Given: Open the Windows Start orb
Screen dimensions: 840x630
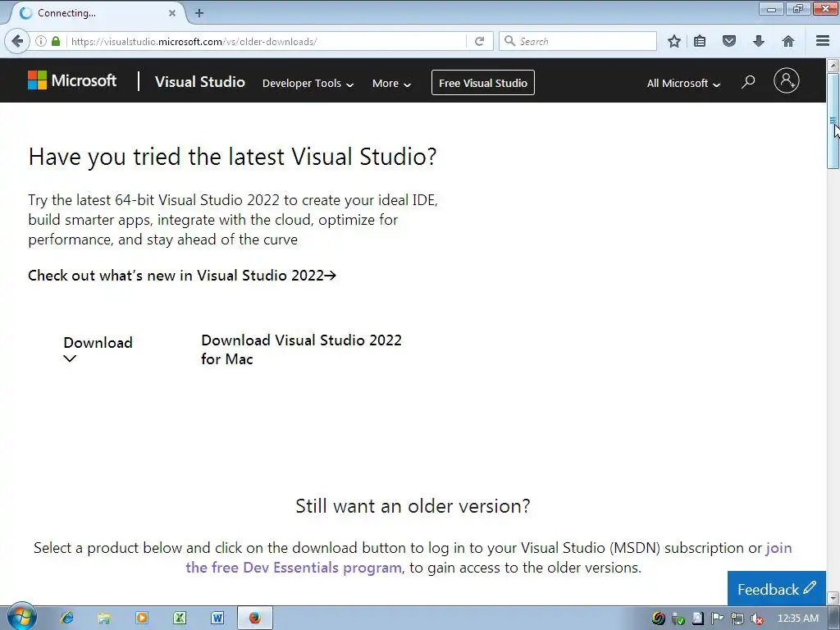Looking at the screenshot, I should [x=21, y=617].
